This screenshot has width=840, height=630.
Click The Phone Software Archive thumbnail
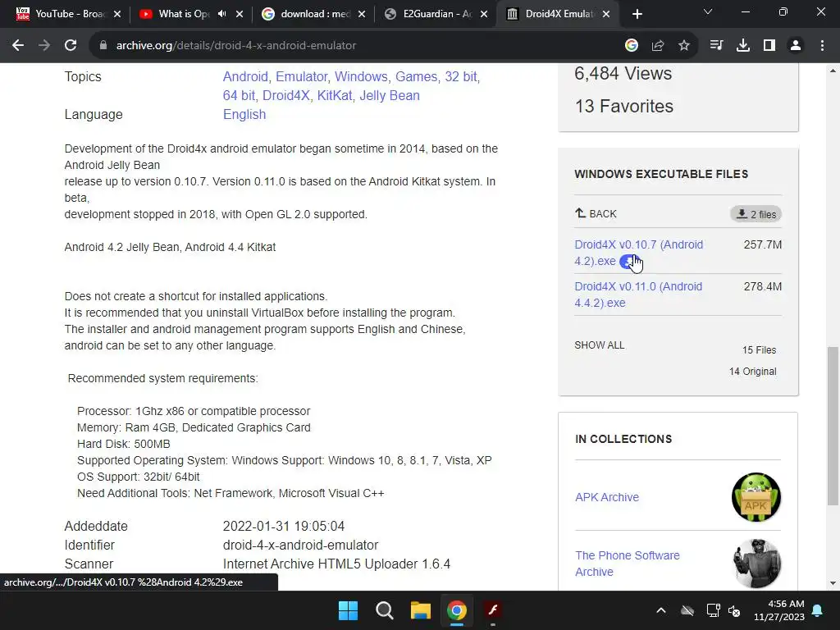click(x=756, y=564)
